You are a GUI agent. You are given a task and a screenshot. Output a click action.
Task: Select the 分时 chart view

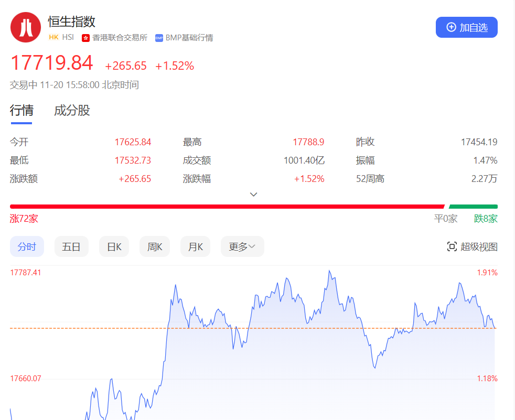(x=27, y=246)
